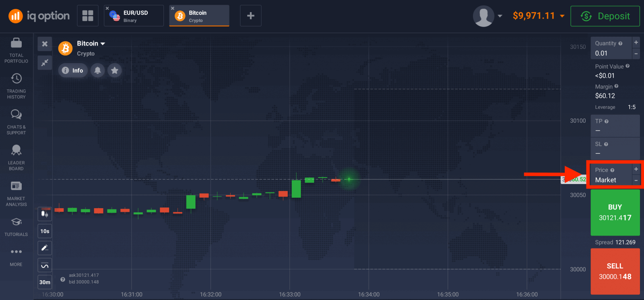Add Bitcoin to favorites with star
Screen dimensions: 644x300
[x=115, y=70]
